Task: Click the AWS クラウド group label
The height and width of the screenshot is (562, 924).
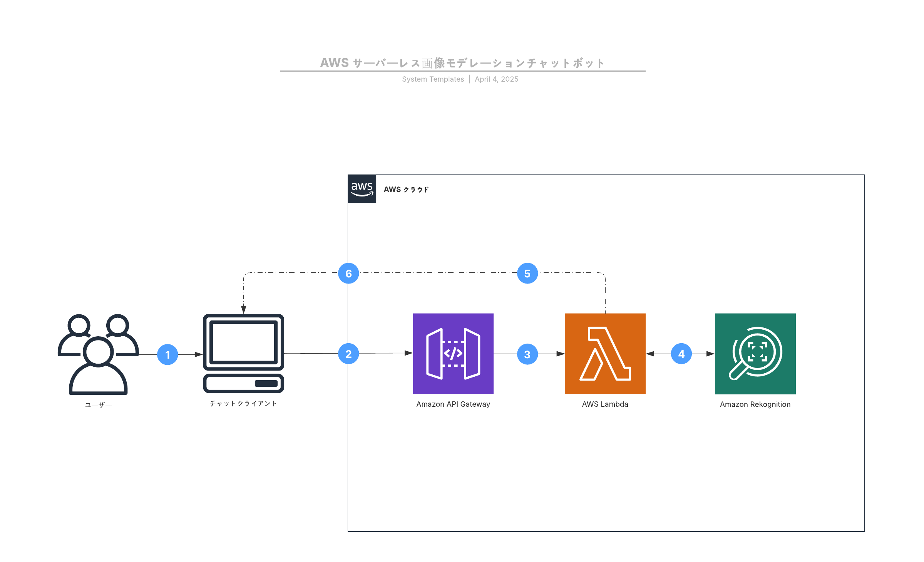Action: pyautogui.click(x=406, y=190)
